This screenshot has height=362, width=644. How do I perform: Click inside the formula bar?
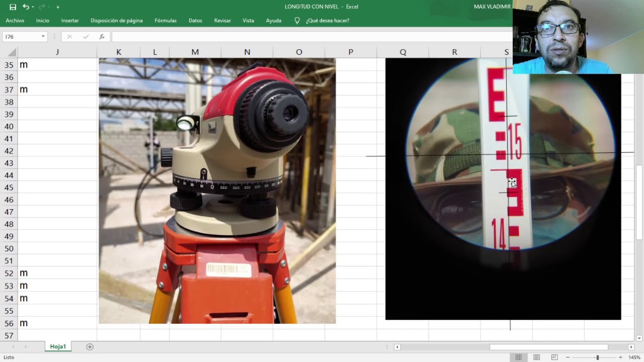tap(312, 36)
